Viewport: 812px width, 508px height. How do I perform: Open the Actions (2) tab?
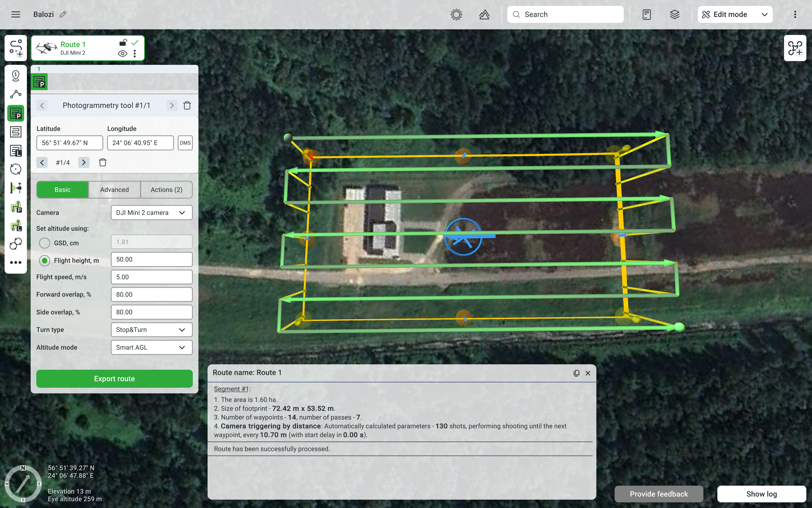pyautogui.click(x=166, y=189)
